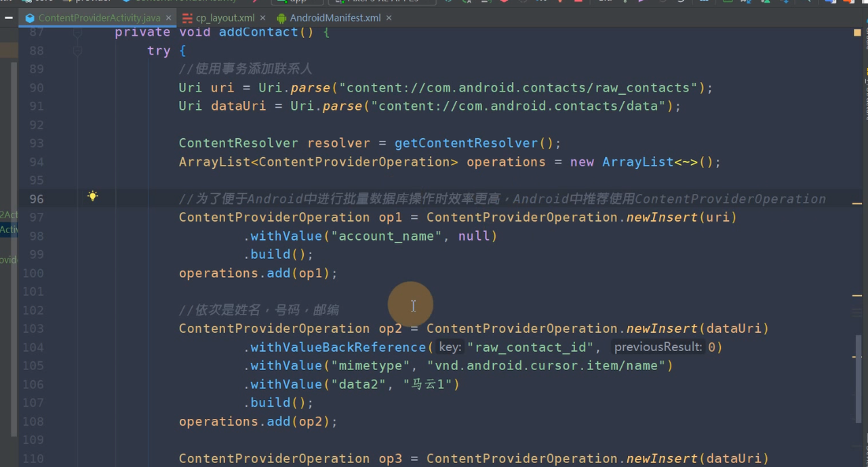Click newInsert on line 97

click(662, 217)
